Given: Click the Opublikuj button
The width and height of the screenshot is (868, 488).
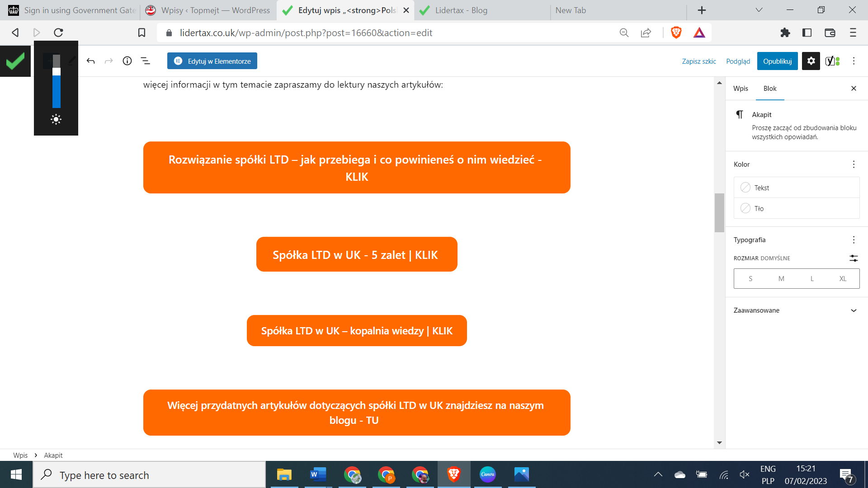Looking at the screenshot, I should coord(777,61).
